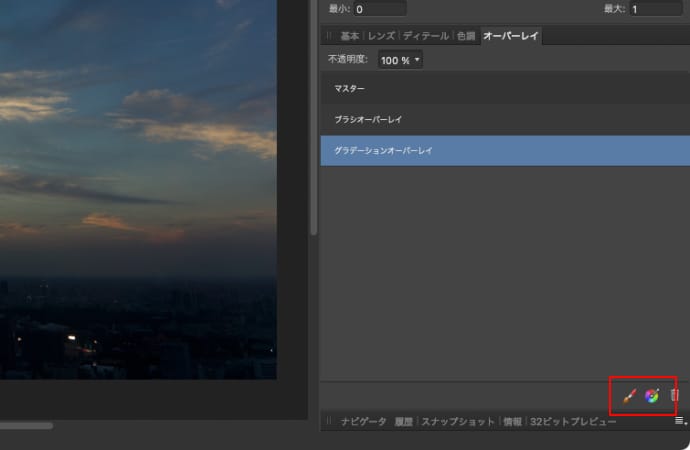The height and width of the screenshot is (450, 690).
Task: Select the マスター overlay row
Action: pos(504,89)
